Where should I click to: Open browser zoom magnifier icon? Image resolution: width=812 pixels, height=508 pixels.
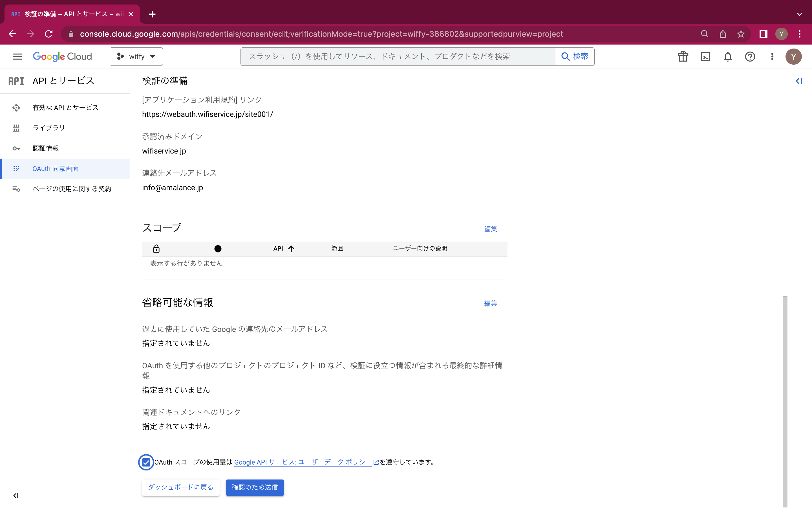click(705, 34)
